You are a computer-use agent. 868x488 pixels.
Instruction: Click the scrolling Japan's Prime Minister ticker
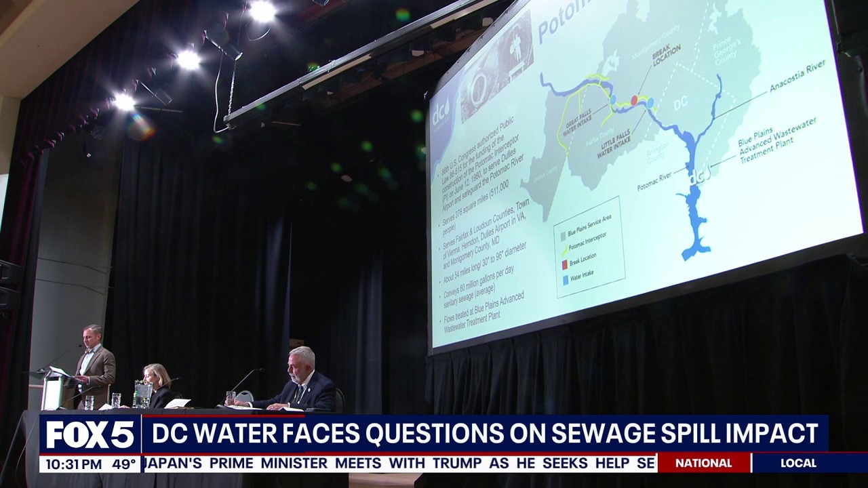click(x=400, y=463)
